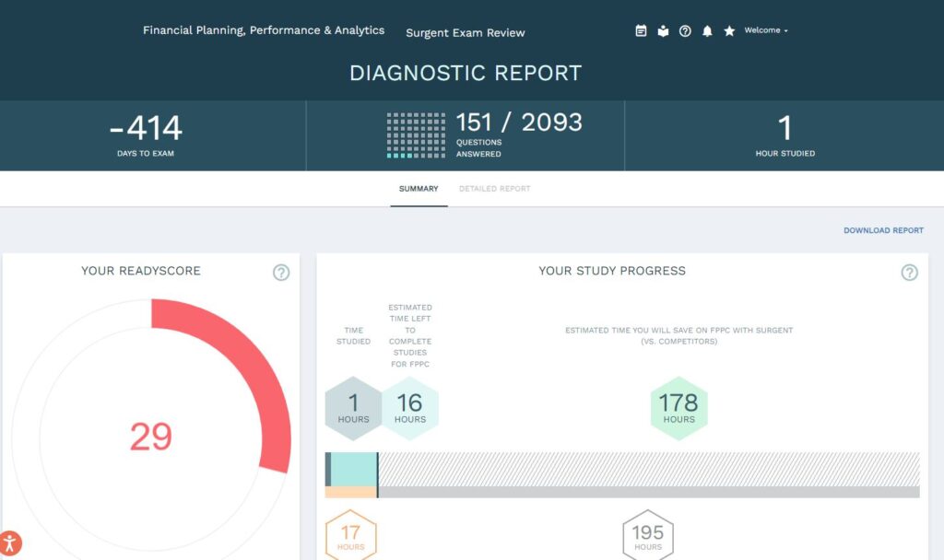The width and height of the screenshot is (944, 560).
Task: Click the hatched segment of study progress bar
Action: point(649,469)
